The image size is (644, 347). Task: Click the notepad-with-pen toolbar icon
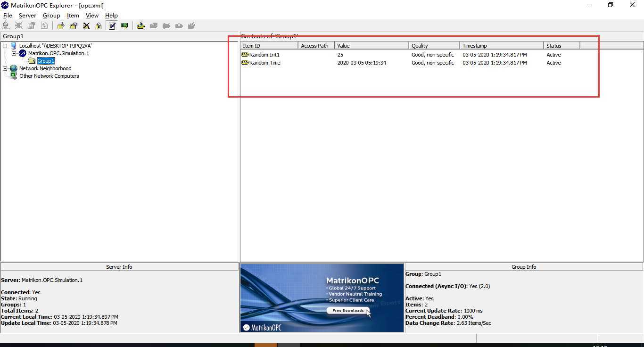pos(112,26)
